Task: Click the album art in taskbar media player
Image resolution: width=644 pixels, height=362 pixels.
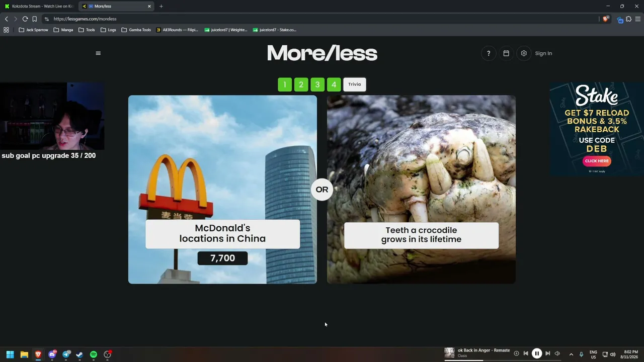Action: tap(449, 353)
